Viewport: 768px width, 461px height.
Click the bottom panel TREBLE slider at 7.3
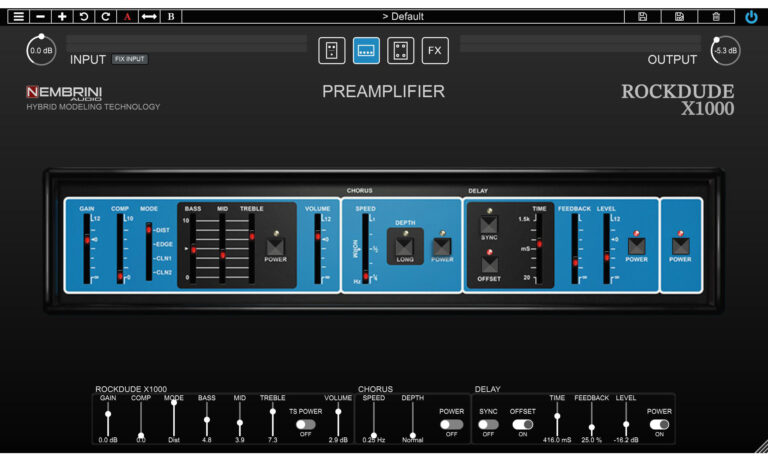[x=272, y=419]
